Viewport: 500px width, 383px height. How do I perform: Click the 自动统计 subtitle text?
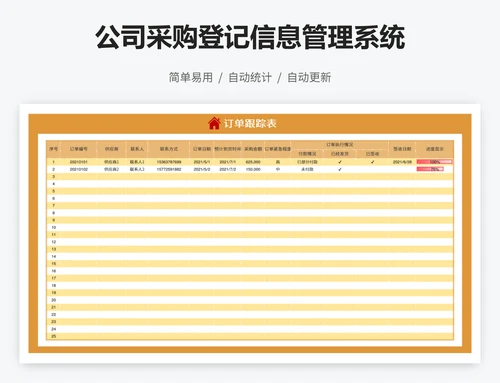(x=250, y=77)
